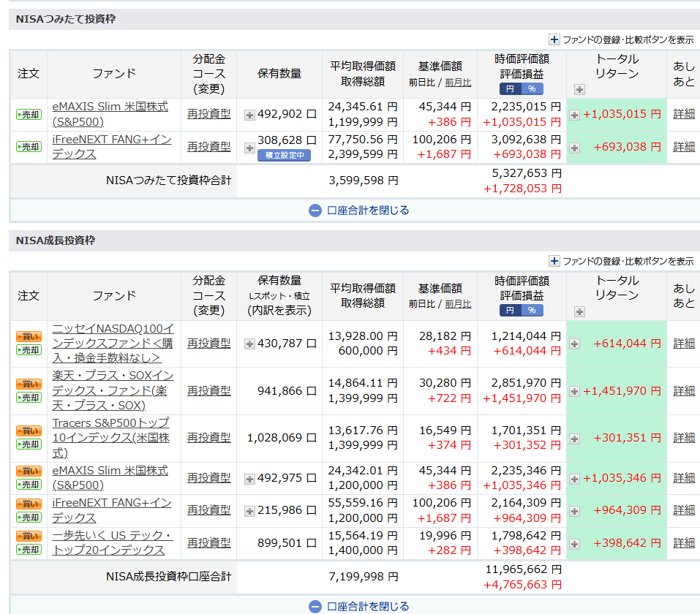This screenshot has width=700, height=614.
Task: Open Tracers S&P500トップ10インデックス link
Action: click(x=110, y=438)
